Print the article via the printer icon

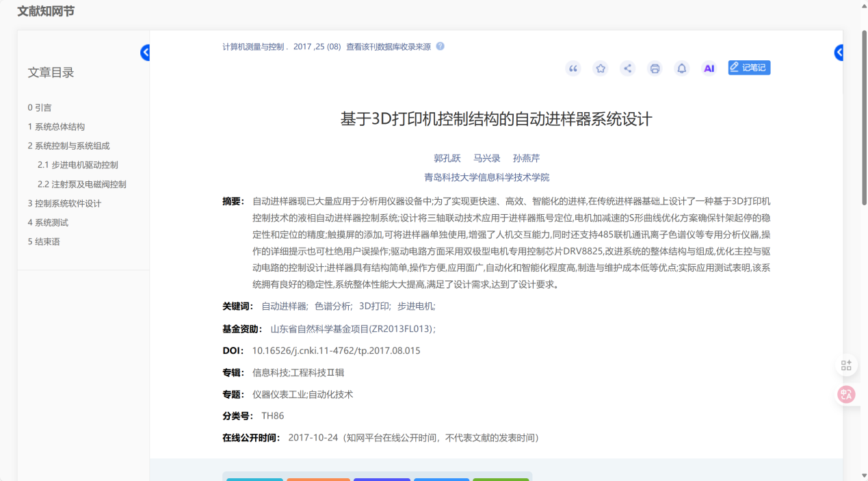(x=655, y=68)
